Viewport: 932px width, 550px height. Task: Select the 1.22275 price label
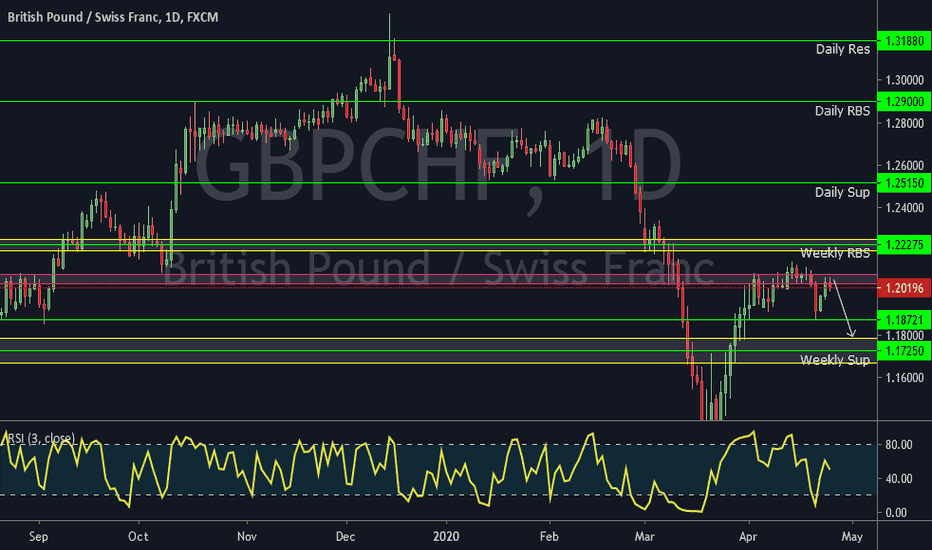[904, 245]
